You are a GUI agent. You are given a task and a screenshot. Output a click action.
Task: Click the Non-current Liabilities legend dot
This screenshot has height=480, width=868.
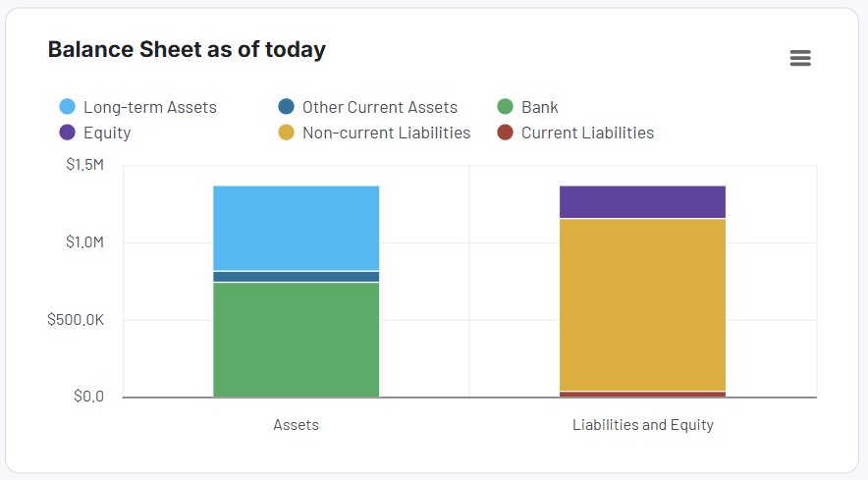(x=286, y=133)
